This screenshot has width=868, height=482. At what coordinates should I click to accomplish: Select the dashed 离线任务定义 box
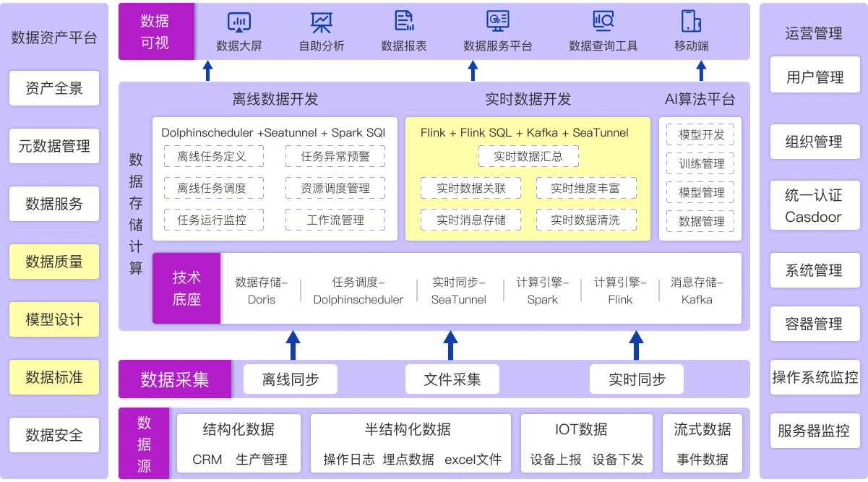(213, 156)
